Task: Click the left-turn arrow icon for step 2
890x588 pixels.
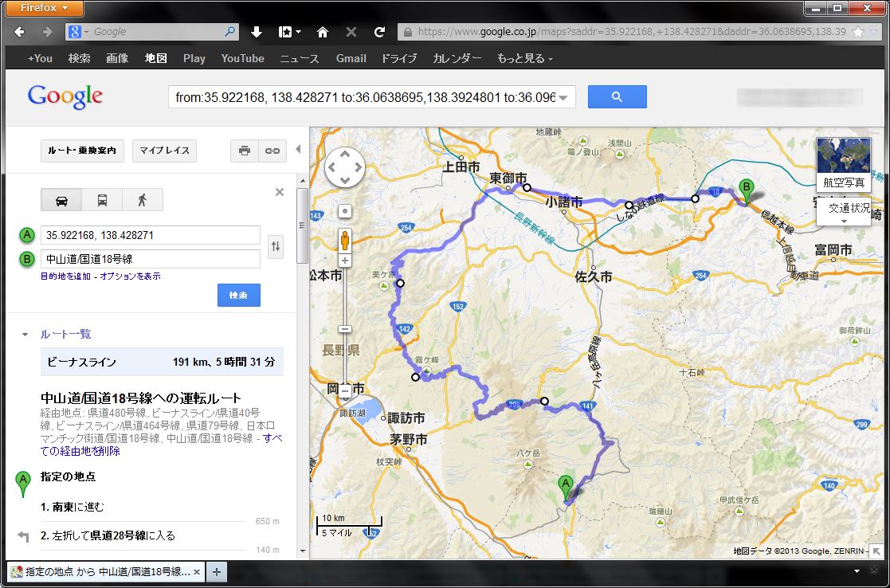Action: 23,535
